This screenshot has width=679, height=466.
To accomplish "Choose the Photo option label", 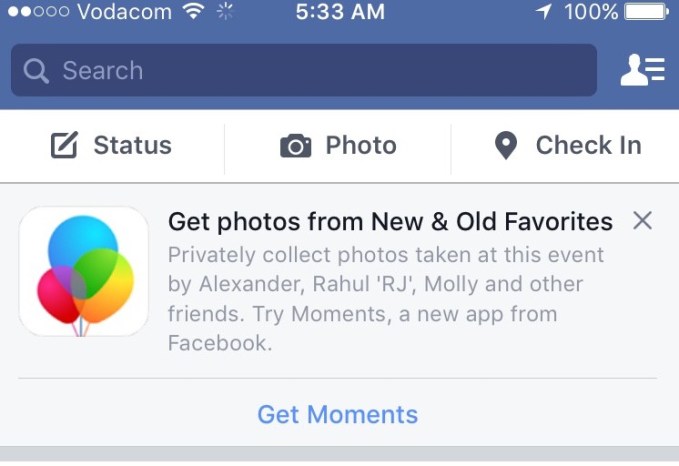I will tap(361, 146).
